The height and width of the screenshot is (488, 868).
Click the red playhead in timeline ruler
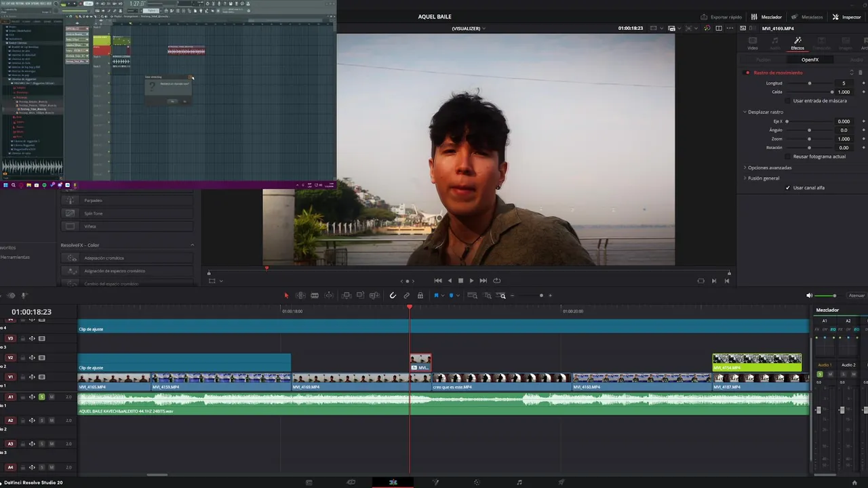[409, 307]
